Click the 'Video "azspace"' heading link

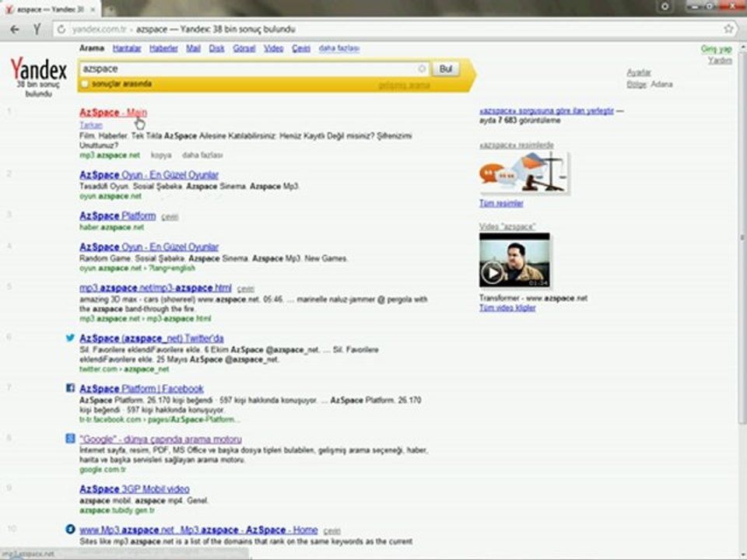tap(507, 226)
